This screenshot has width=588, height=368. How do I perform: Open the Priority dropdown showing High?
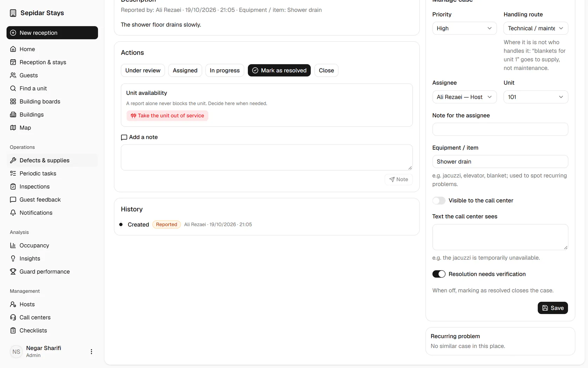coord(464,28)
